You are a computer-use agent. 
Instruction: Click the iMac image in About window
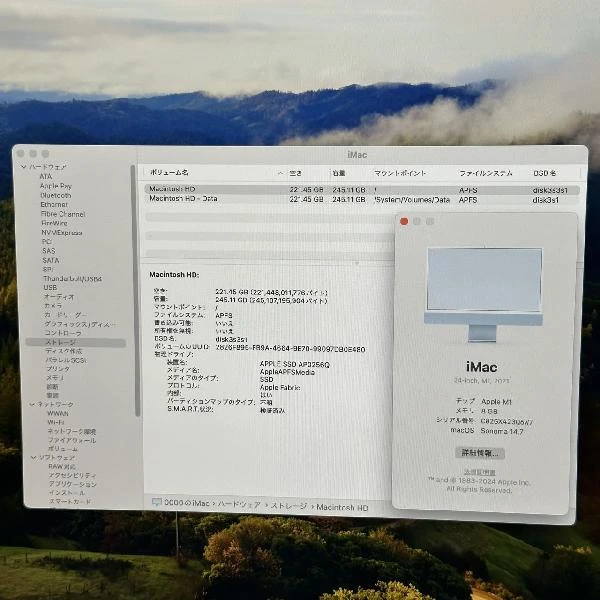(x=484, y=295)
